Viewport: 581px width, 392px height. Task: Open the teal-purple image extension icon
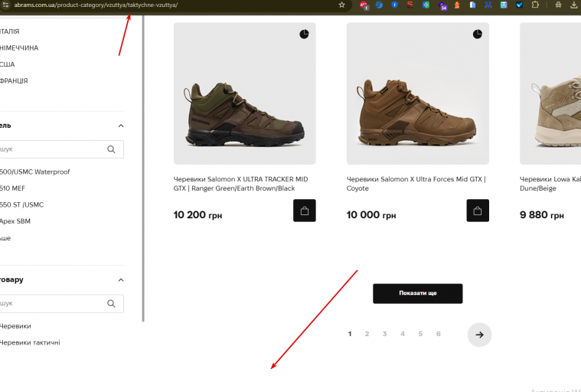[504, 5]
